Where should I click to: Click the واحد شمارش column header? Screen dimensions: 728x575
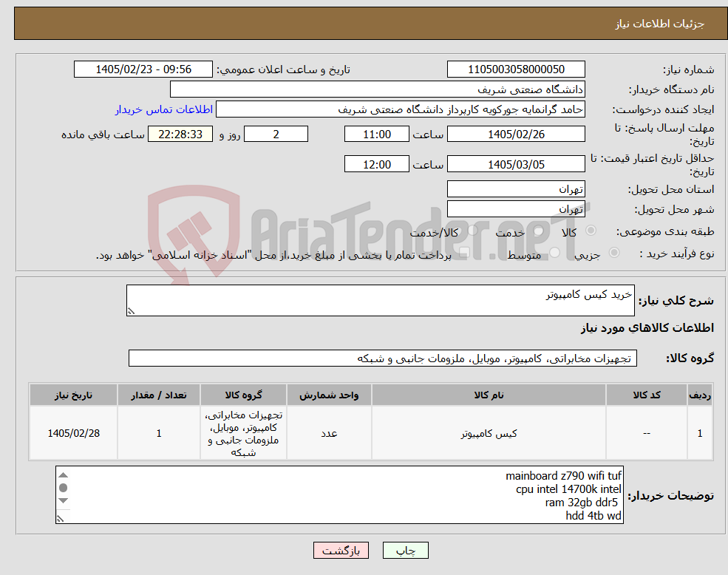tap(329, 395)
